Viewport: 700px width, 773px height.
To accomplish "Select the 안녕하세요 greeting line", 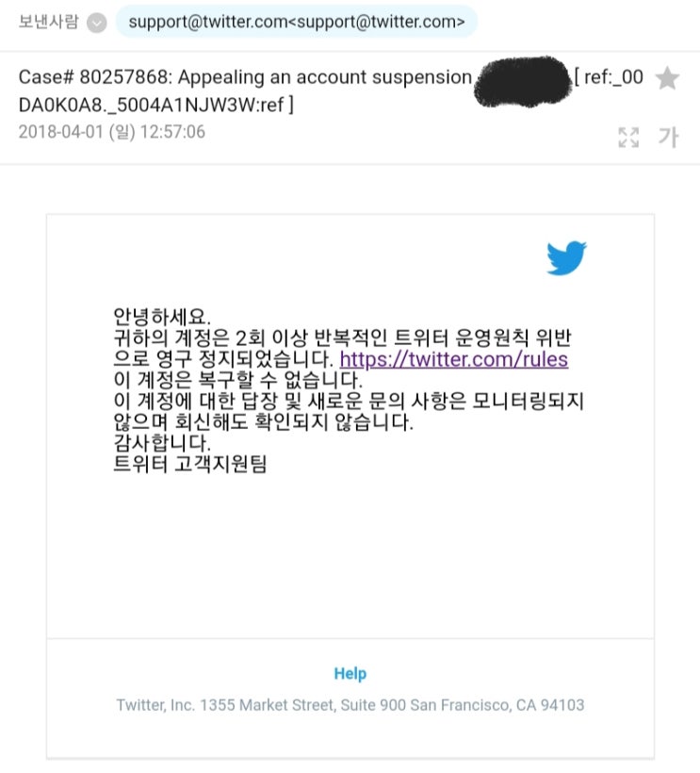I will [162, 317].
